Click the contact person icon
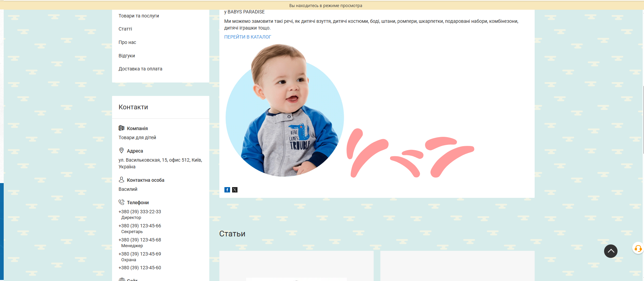644x281 pixels. (x=121, y=180)
